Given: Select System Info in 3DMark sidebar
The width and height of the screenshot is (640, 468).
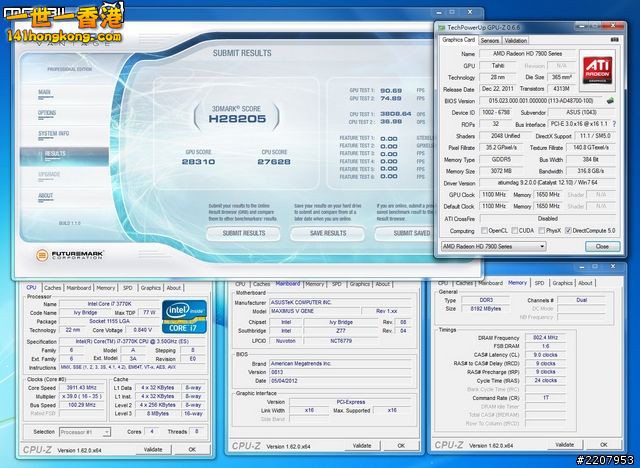Looking at the screenshot, I should pos(54,134).
